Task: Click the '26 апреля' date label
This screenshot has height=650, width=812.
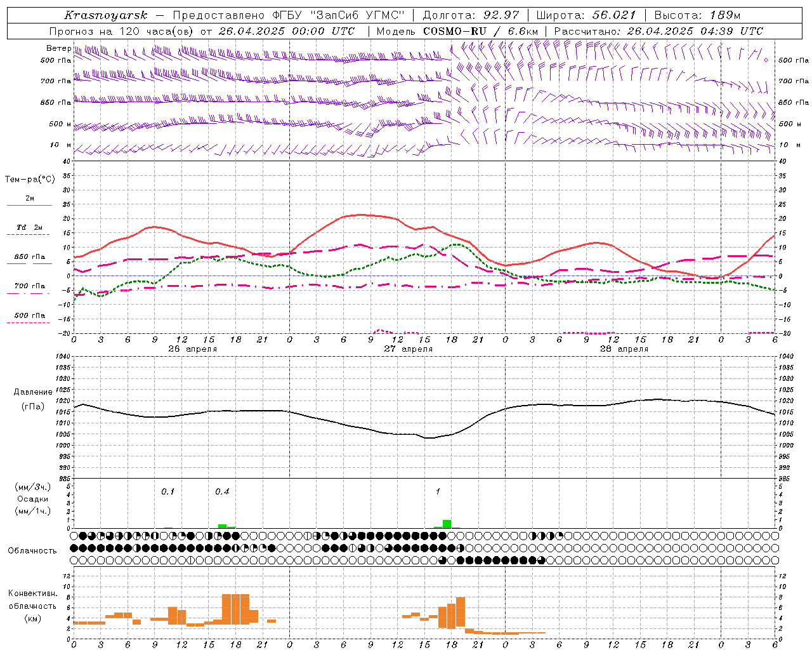Action: [193, 349]
